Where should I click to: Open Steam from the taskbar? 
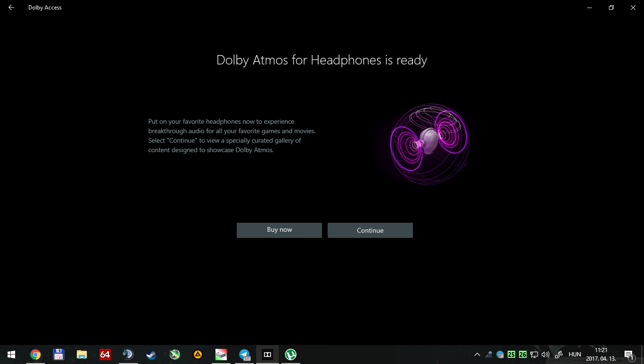(x=151, y=355)
